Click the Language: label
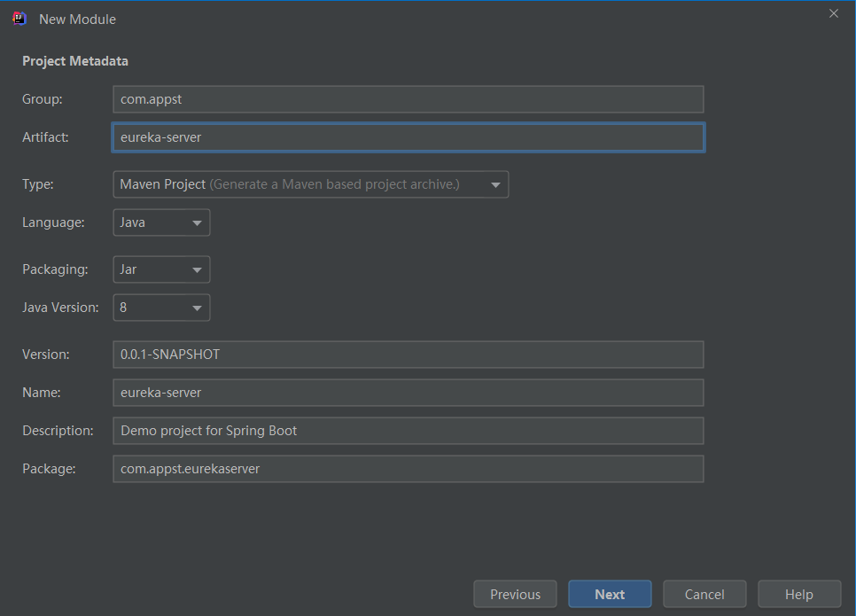This screenshot has height=616, width=856. 53,222
